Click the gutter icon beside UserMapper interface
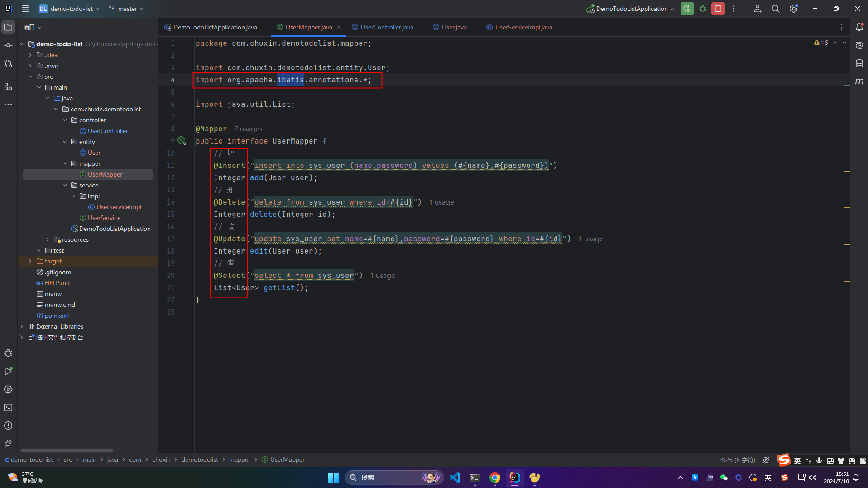The image size is (868, 488). tap(182, 141)
